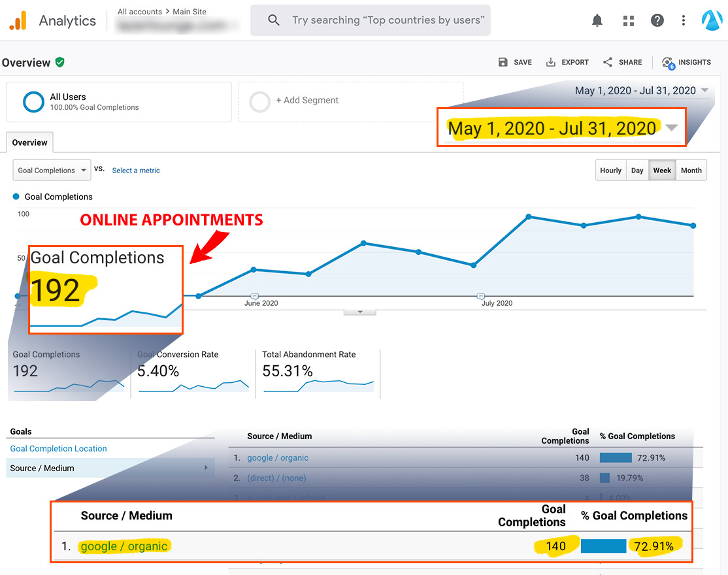Viewport: 728px width, 575px height.
Task: Click inside the search bar
Action: click(x=371, y=20)
